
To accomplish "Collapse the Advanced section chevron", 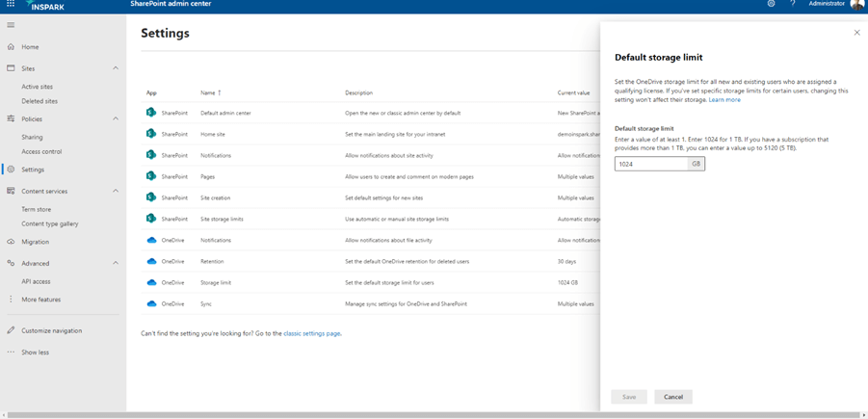I will click(116, 264).
